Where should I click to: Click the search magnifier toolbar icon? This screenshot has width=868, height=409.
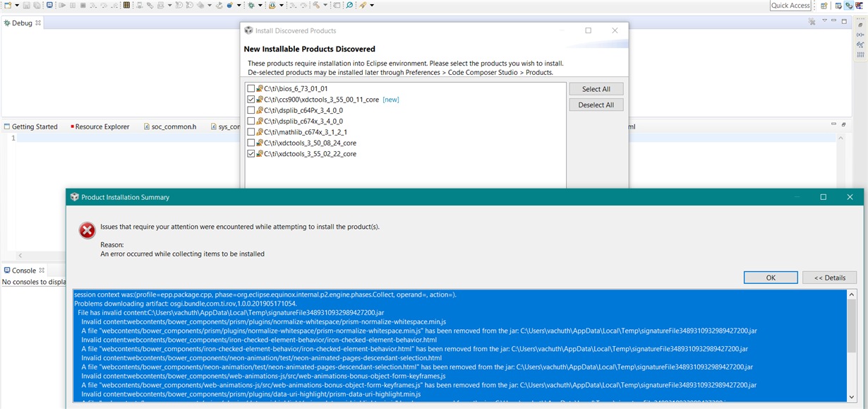coord(349,5)
